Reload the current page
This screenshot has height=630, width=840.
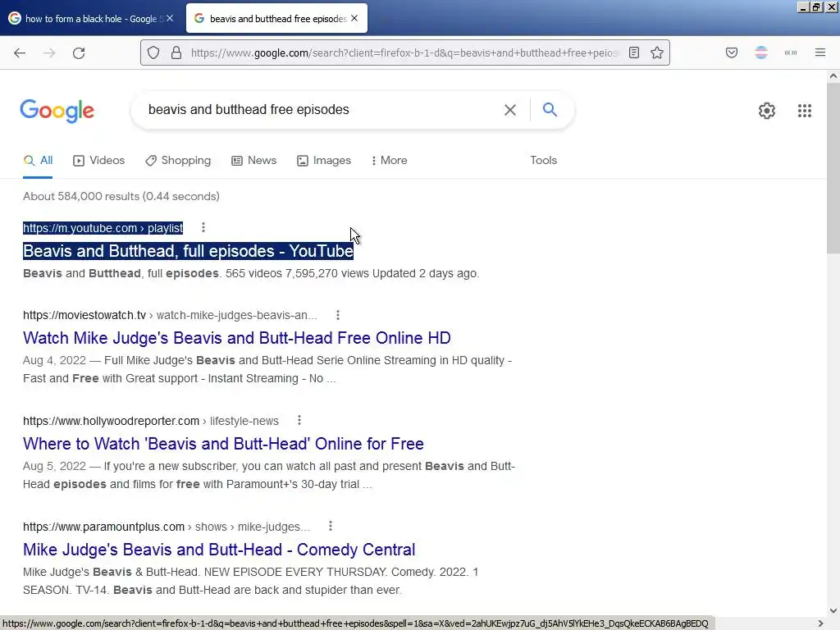click(79, 52)
